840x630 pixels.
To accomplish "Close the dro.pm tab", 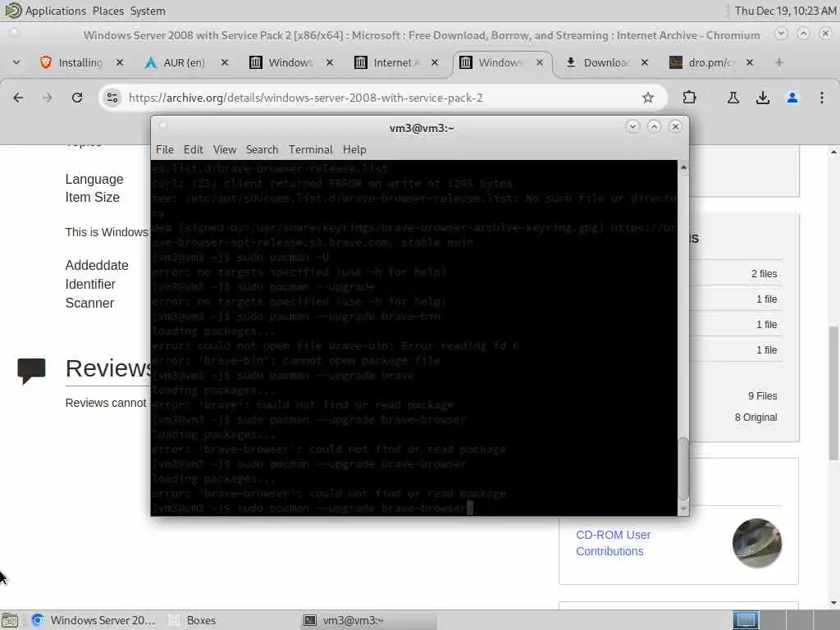I will click(750, 62).
